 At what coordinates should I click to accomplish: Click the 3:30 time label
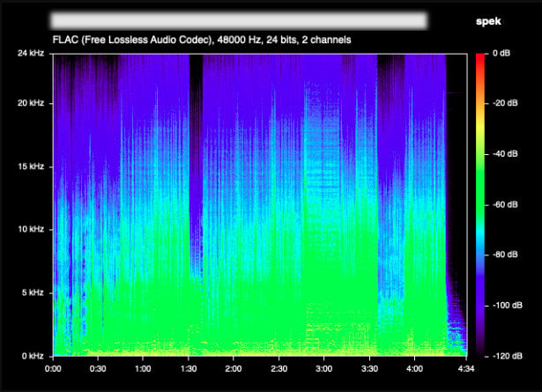(x=369, y=369)
